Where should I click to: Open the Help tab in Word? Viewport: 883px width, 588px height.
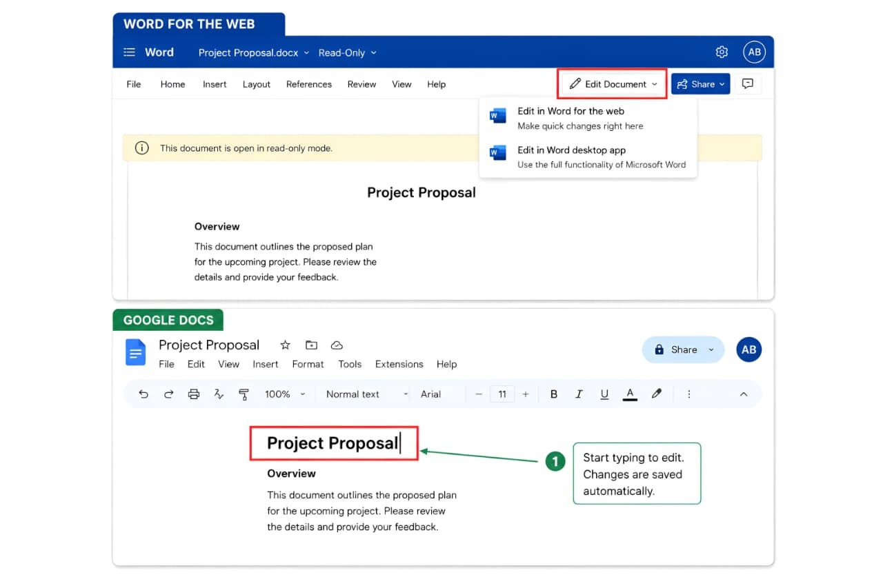[437, 84]
